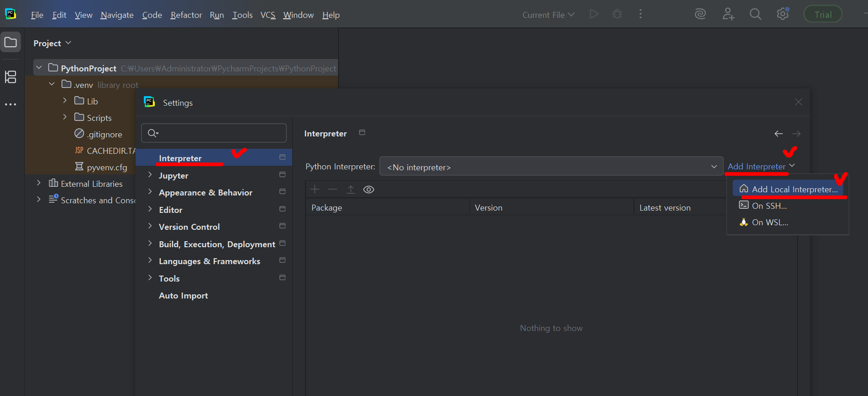Show more tool windows ellipsis icon
868x396 pixels.
pos(11,104)
